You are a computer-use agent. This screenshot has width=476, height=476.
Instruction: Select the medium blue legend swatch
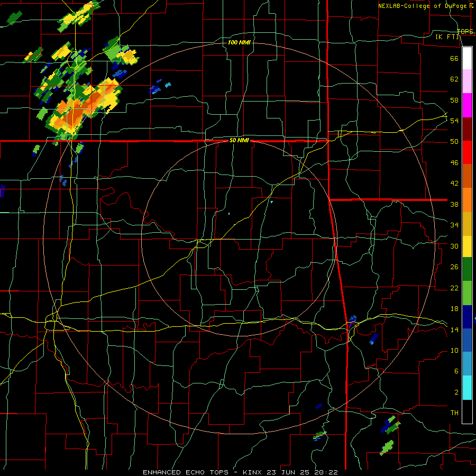467,340
